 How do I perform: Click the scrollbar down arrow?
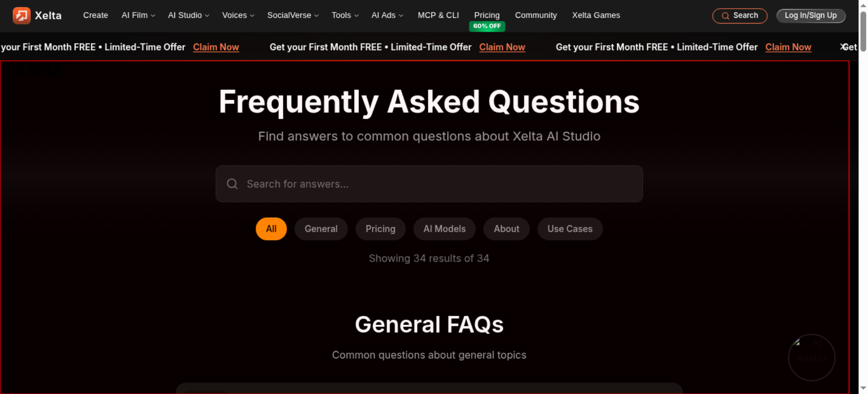pos(863,388)
